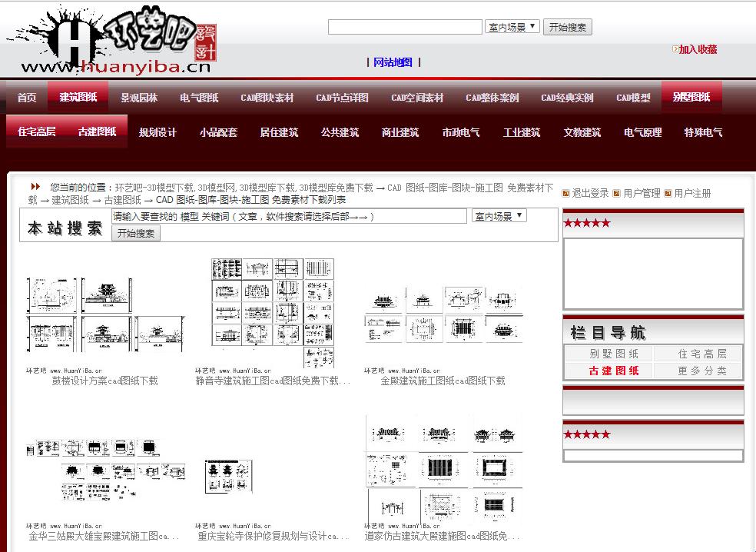The height and width of the screenshot is (552, 756).
Task: Click the top 开始搜索 button
Action: 568,27
